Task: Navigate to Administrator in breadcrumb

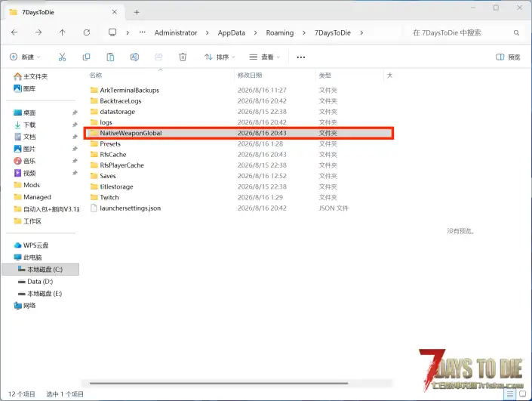Action: (x=176, y=33)
